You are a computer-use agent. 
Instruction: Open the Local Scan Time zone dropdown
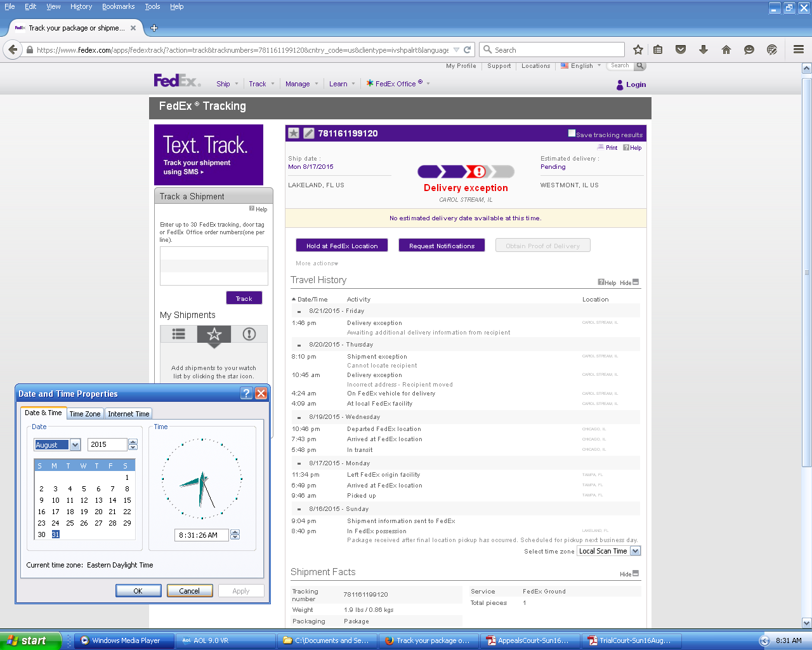[635, 551]
